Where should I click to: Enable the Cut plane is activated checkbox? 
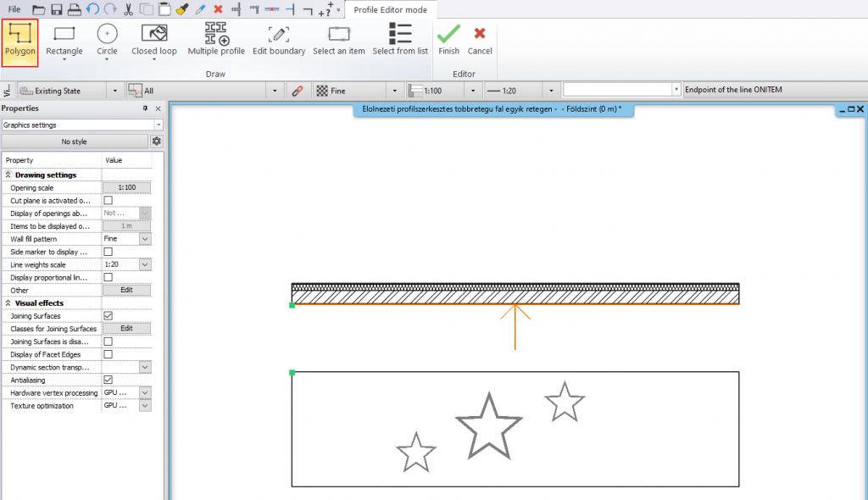click(108, 200)
